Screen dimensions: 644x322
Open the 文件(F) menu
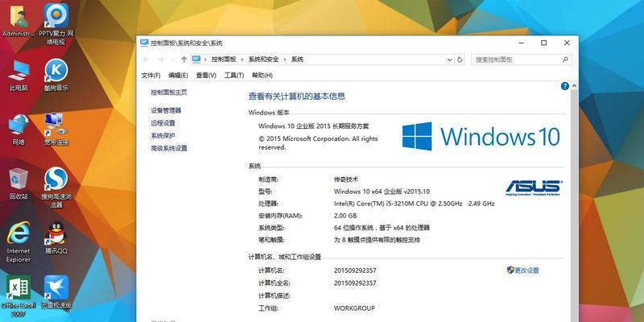pyautogui.click(x=151, y=75)
